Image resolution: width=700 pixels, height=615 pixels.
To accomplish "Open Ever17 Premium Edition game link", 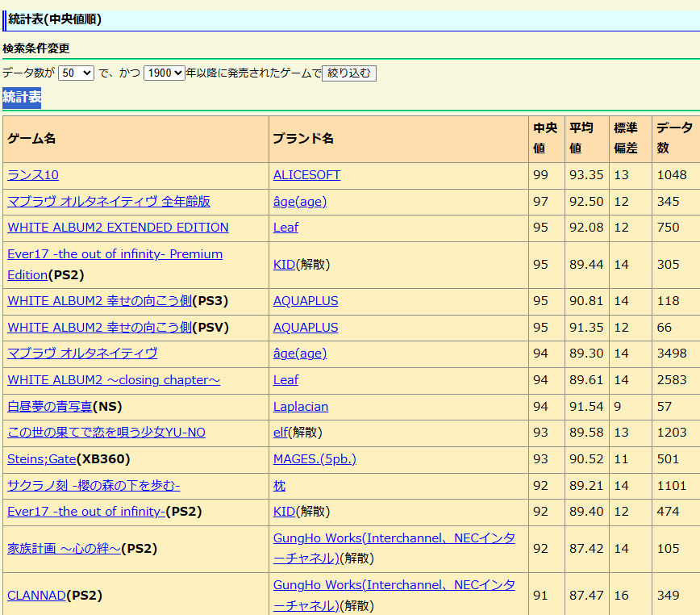I will pyautogui.click(x=115, y=254).
